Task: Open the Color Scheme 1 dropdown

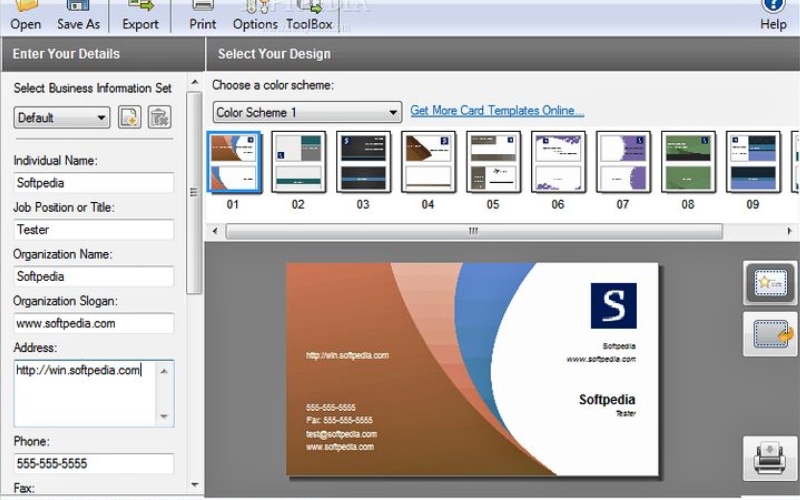Action: pyautogui.click(x=307, y=112)
